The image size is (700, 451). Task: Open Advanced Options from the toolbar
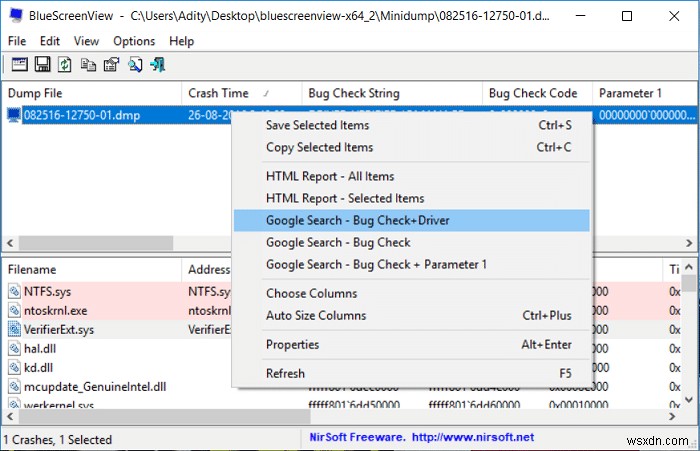pos(18,65)
